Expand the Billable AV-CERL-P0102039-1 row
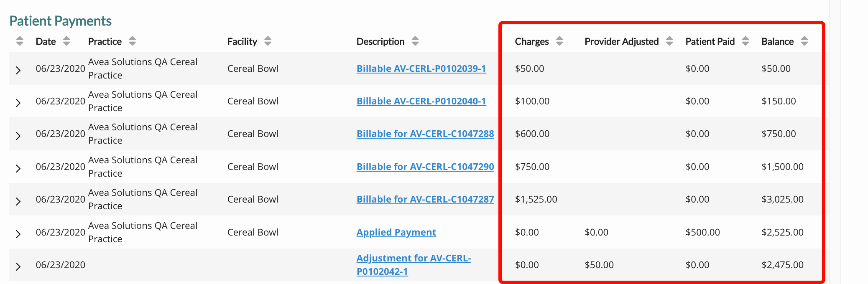 pos(18,70)
